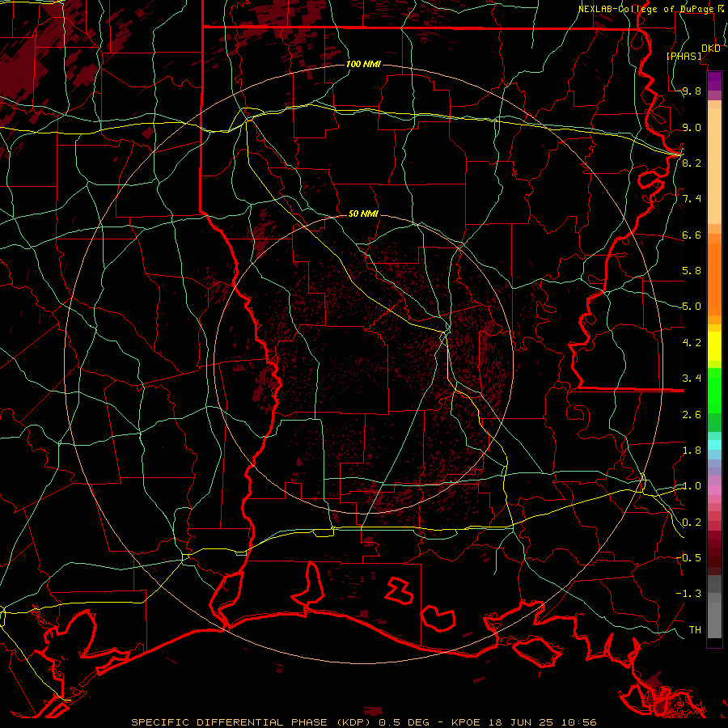Click the -1.3 value on the color scale
Screen dimensions: 728x728
point(688,594)
